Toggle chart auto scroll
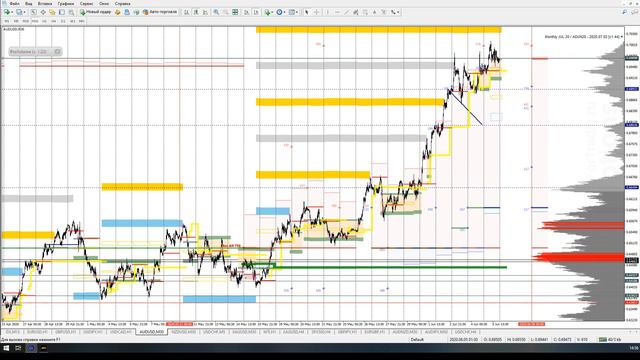This screenshot has width=640, height=360. click(247, 12)
